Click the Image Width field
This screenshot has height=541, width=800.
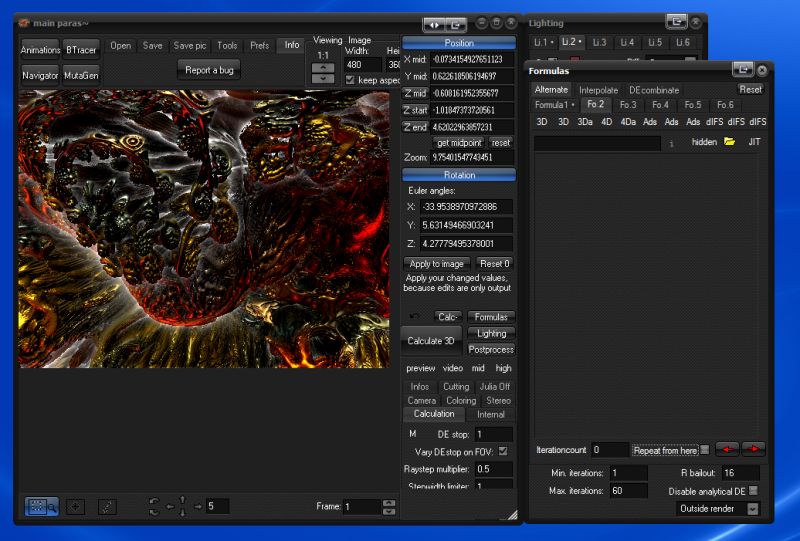(363, 65)
